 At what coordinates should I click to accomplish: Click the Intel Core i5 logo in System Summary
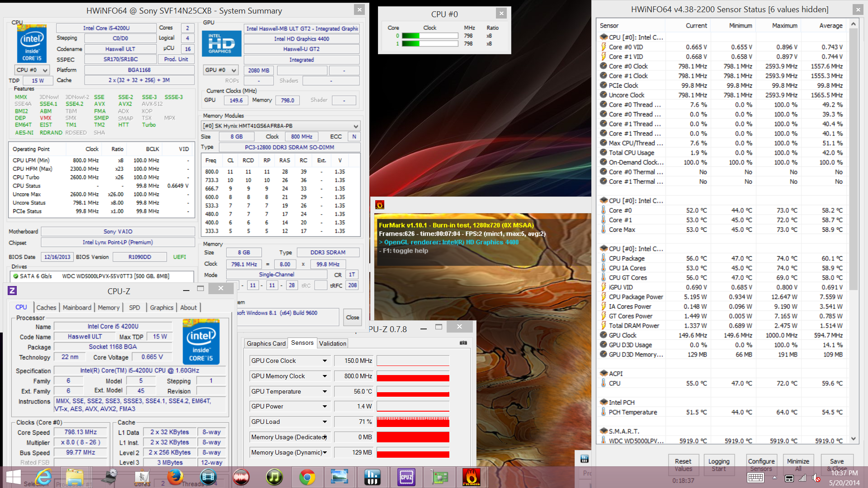tap(32, 43)
